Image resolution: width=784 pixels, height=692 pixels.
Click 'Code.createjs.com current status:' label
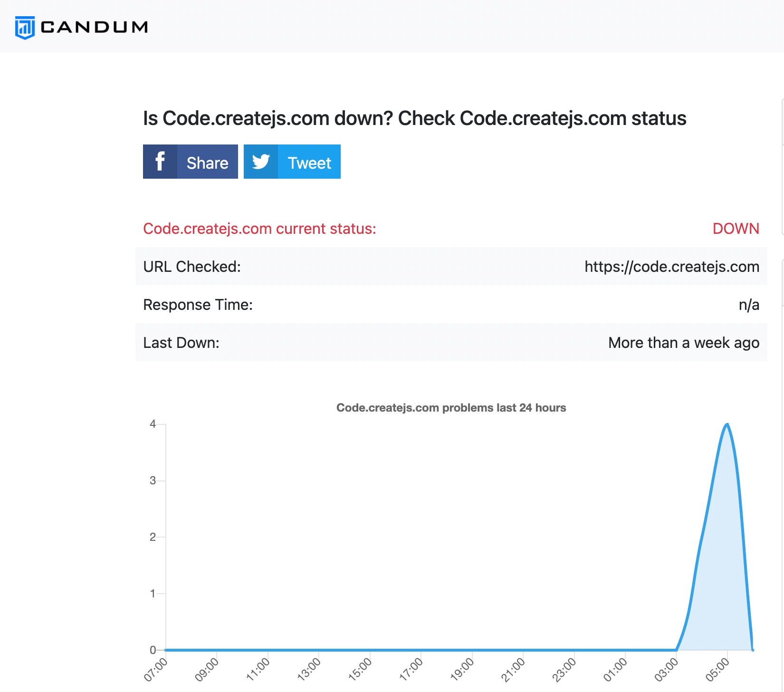point(259,229)
